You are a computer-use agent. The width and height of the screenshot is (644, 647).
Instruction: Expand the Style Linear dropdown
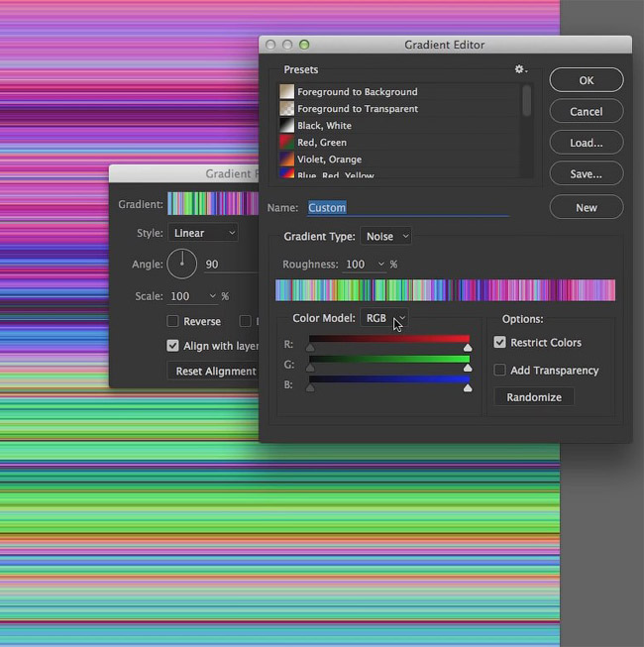[x=203, y=233]
